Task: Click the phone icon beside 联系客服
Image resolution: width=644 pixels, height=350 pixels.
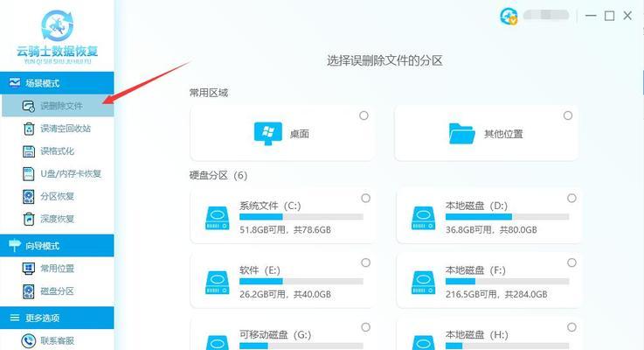Action: pyautogui.click(x=28, y=340)
